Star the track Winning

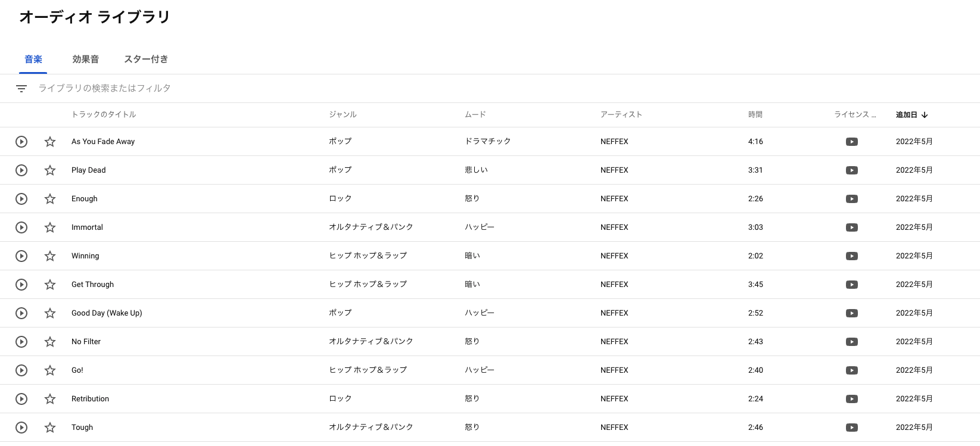click(50, 256)
